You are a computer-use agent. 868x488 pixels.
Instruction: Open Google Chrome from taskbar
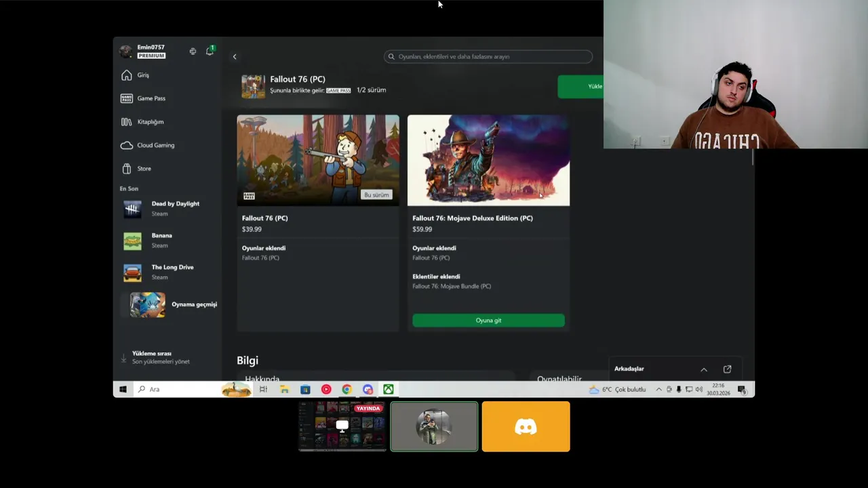coord(347,389)
